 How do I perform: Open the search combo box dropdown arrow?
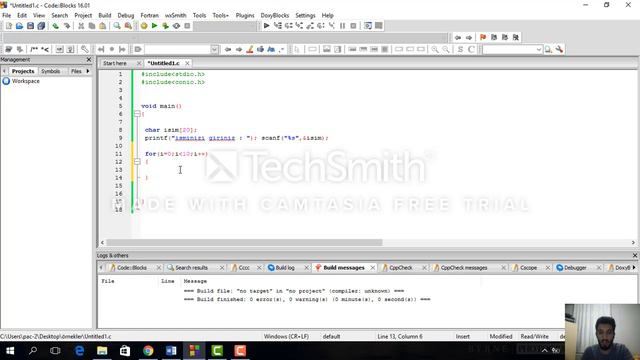[215, 49]
